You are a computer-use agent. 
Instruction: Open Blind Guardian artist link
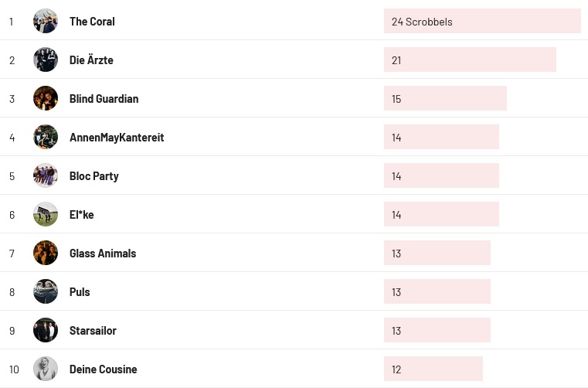click(x=104, y=99)
